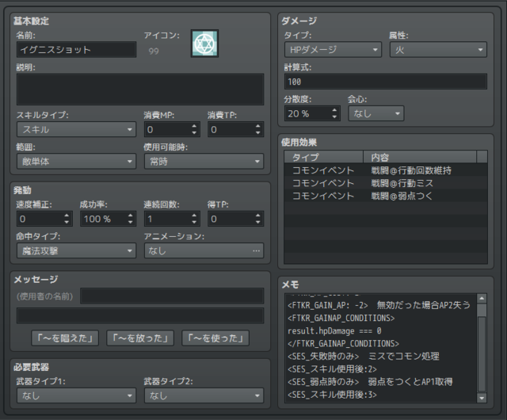Image resolution: width=507 pixels, height=420 pixels.
Task: Click the 名前 field containing イグニスショット
Action: pos(76,49)
